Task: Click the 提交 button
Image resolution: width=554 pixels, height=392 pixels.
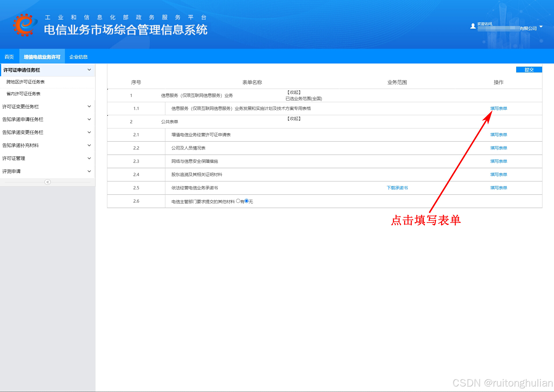Action: pos(529,70)
